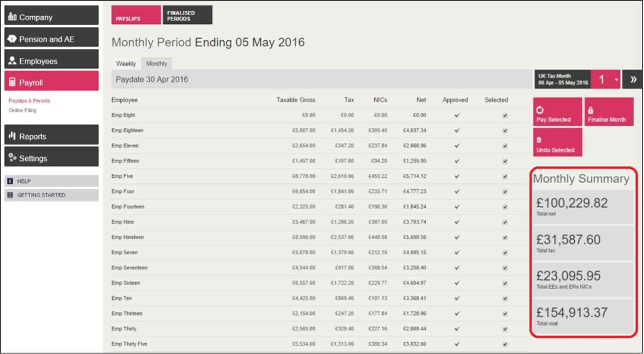Open the Settings gear icon

coord(12,157)
